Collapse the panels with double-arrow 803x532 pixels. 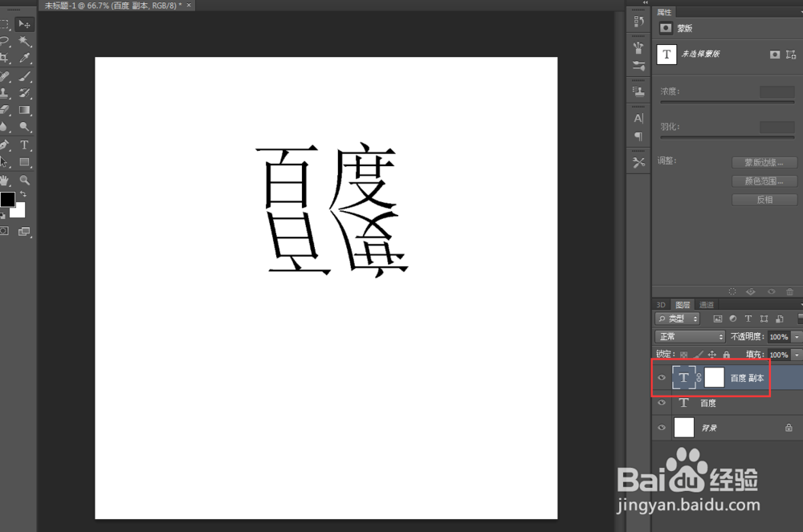(x=645, y=2)
